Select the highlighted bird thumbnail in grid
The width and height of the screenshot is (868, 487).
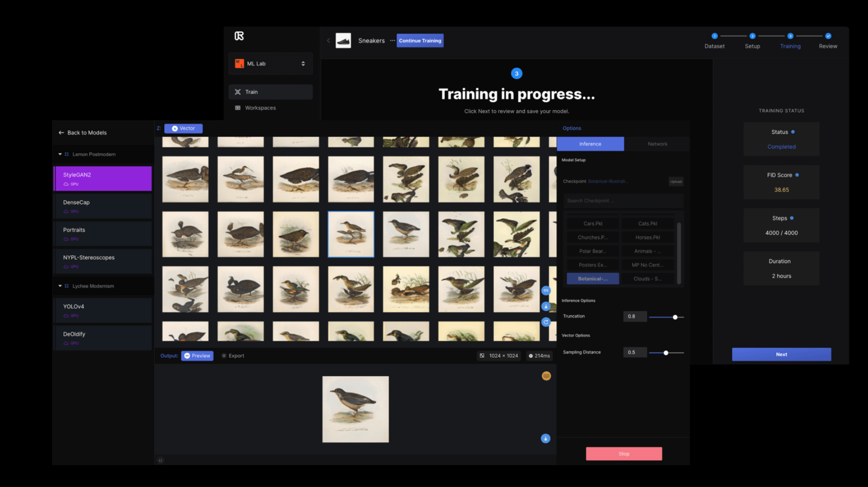(351, 234)
